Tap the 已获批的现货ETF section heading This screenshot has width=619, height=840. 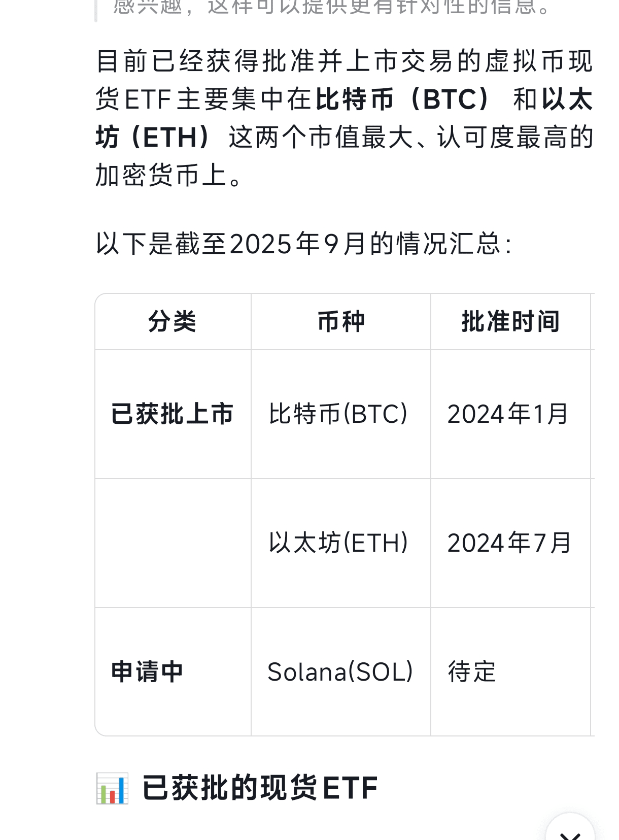(x=259, y=788)
